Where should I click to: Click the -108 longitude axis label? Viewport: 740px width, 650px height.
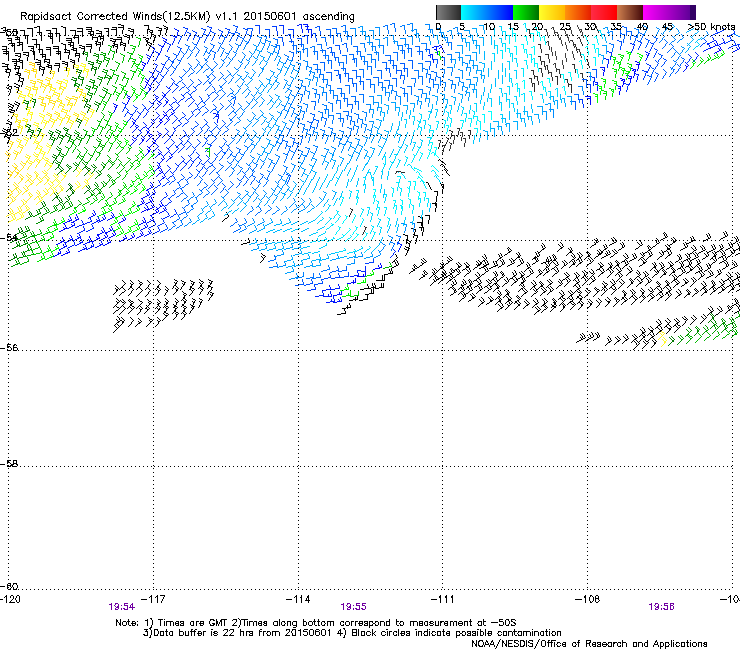[x=588, y=599]
